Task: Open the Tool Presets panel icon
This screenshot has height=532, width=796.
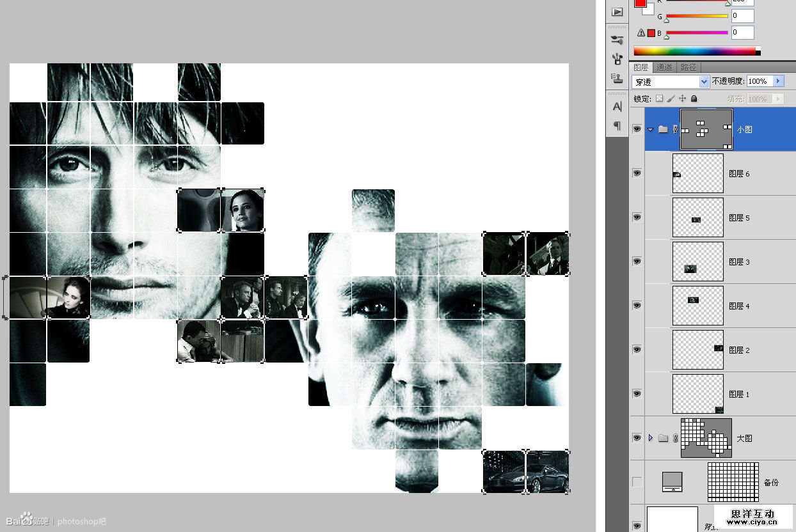Action: [x=617, y=59]
